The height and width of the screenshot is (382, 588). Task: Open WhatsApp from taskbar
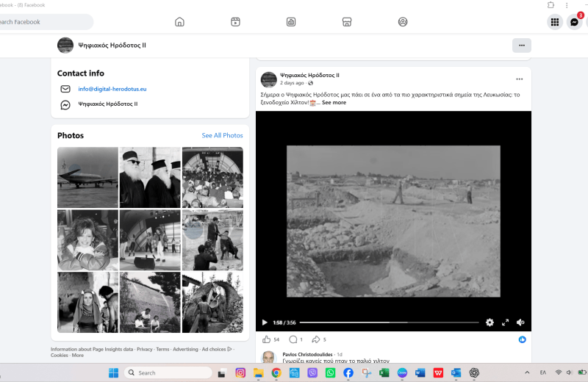tap(330, 372)
